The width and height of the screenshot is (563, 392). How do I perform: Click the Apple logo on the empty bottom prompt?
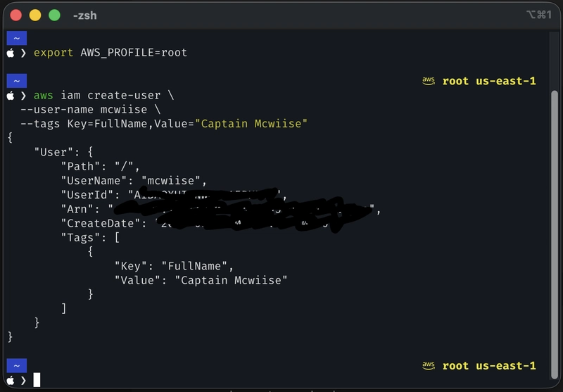[11, 380]
